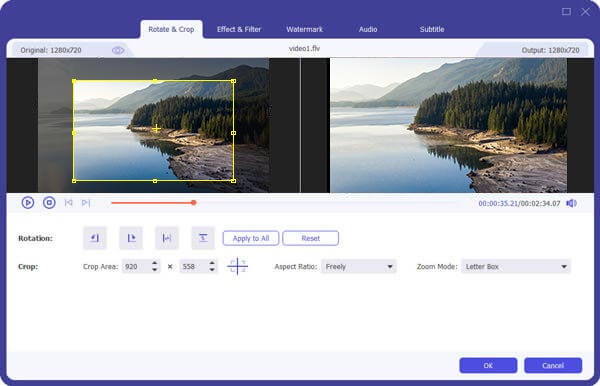Switch to the Subtitle tab
The image size is (600, 386).
click(x=432, y=29)
